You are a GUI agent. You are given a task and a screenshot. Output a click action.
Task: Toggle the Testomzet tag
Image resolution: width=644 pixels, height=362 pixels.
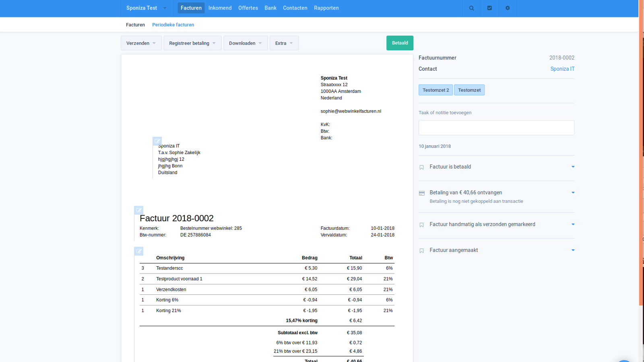[469, 90]
